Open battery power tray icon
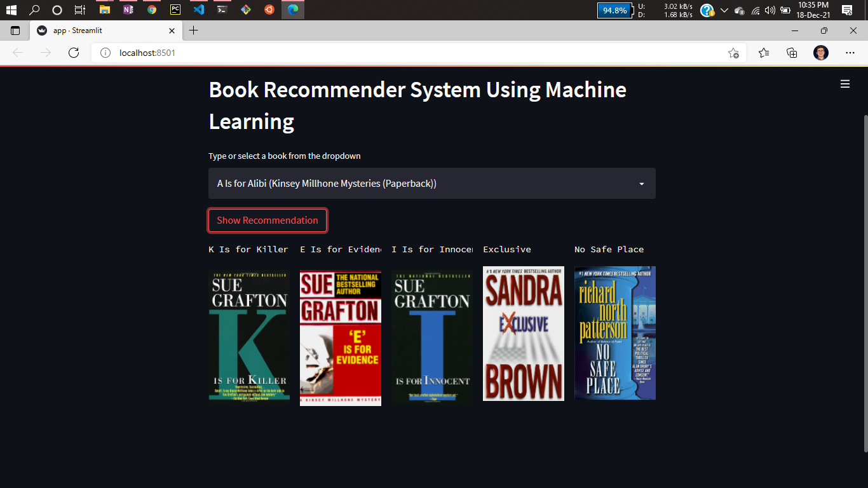Viewport: 868px width, 488px height. [785, 10]
